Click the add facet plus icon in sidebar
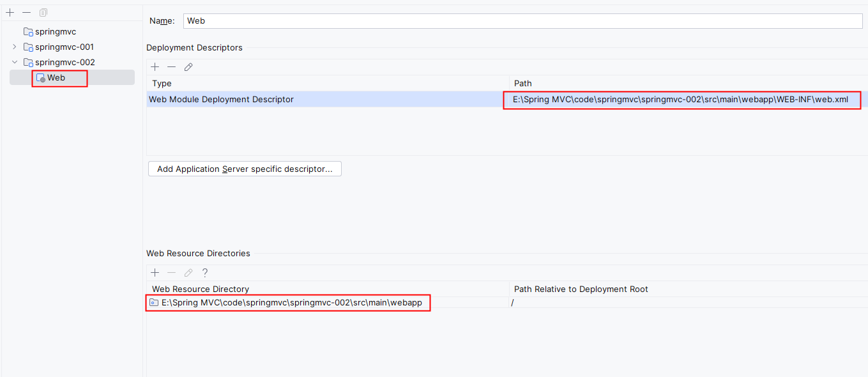 (x=10, y=13)
